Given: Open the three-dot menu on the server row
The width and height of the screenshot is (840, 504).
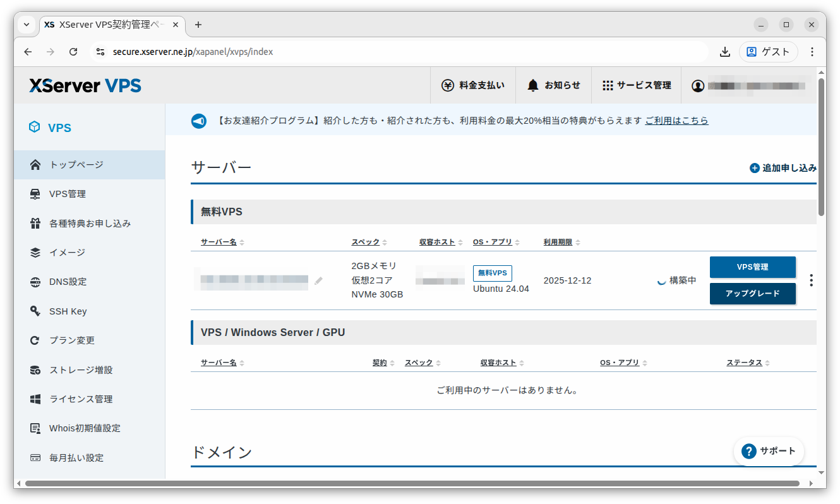Looking at the screenshot, I should pyautogui.click(x=811, y=280).
